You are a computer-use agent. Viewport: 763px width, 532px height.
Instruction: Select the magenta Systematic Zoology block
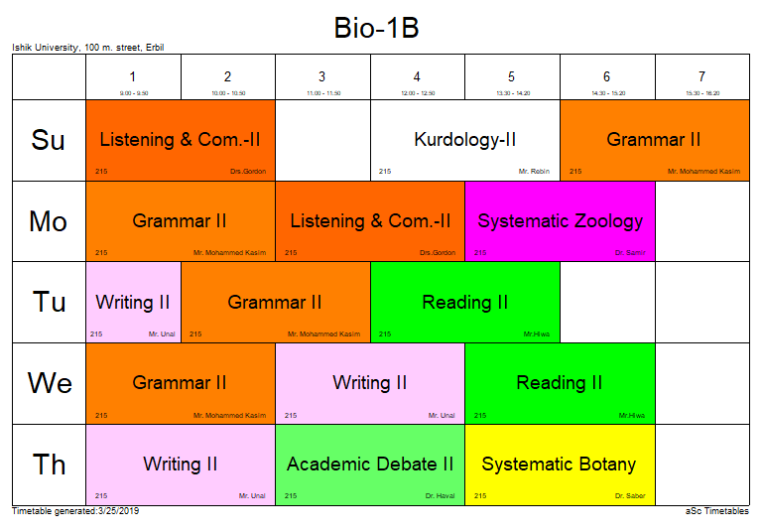[560, 221]
